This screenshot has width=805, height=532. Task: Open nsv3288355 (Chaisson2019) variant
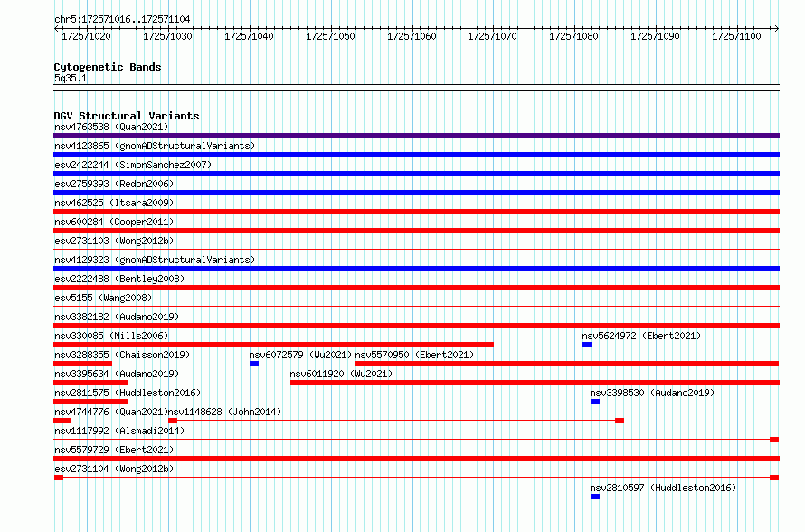(122, 355)
